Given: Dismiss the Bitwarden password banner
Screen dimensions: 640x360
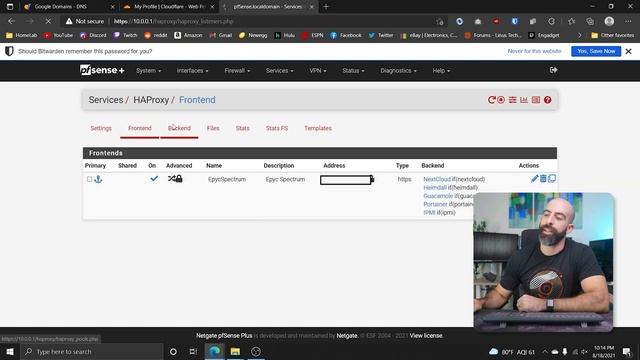Looking at the screenshot, I should [x=629, y=51].
